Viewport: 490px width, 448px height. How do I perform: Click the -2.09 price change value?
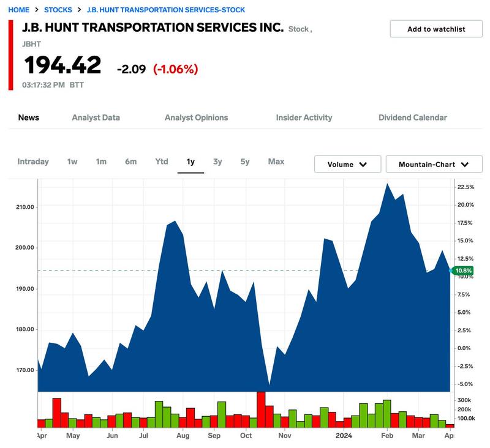[x=131, y=69]
